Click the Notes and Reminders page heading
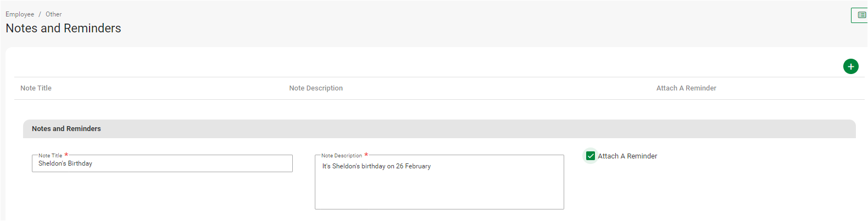 [63, 29]
